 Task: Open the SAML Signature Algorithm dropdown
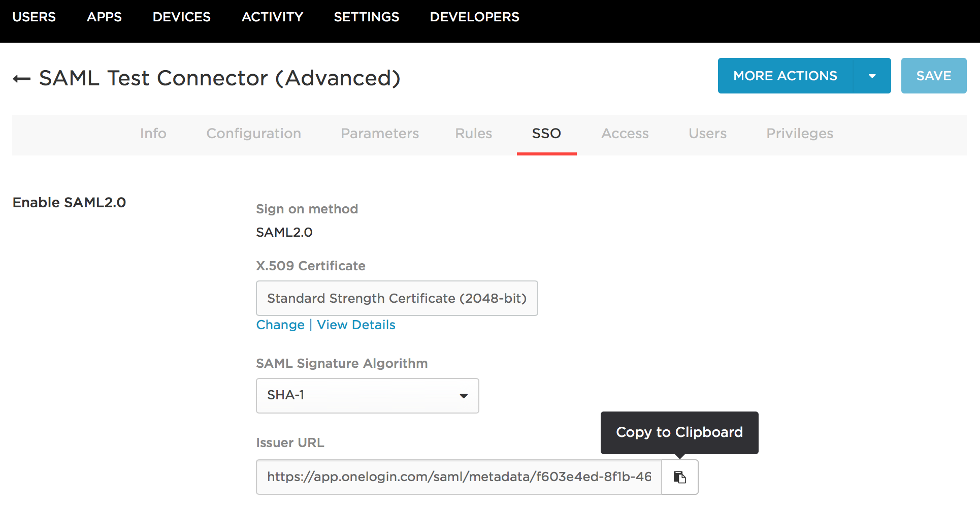(367, 396)
